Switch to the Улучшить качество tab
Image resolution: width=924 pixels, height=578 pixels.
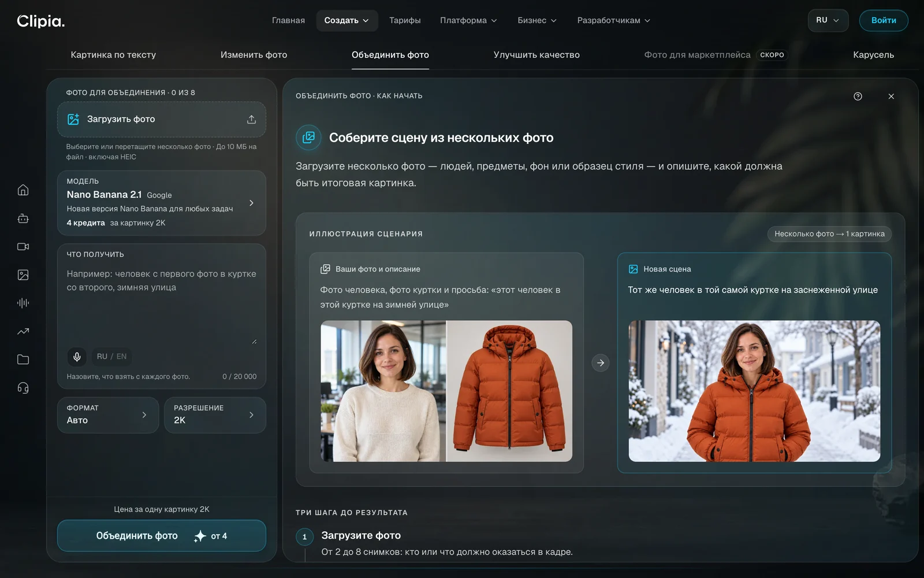click(536, 55)
